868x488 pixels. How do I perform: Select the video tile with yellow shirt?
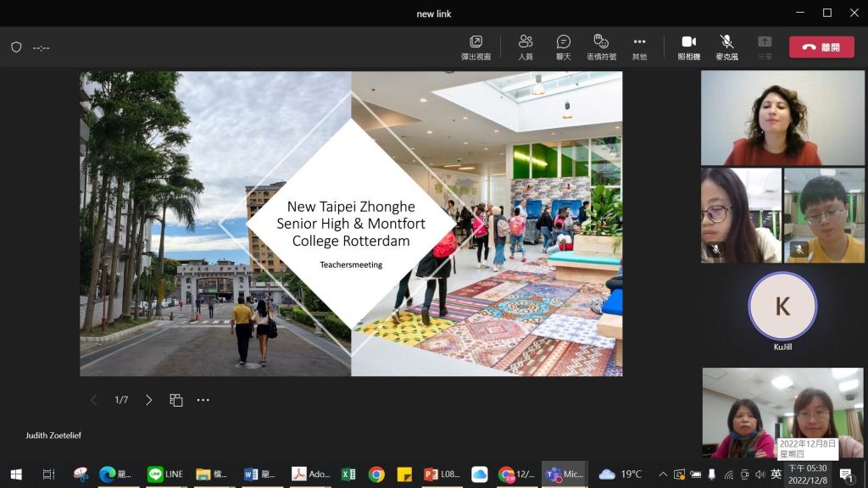824,215
